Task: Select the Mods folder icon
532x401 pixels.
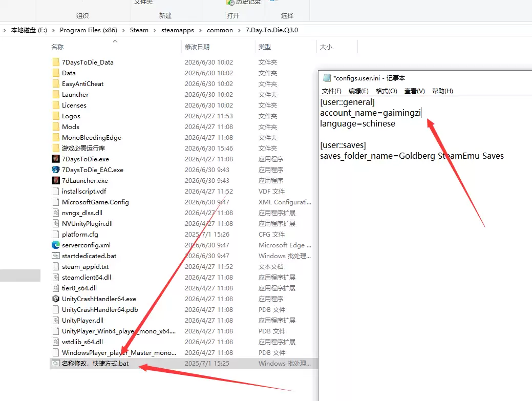Action: tap(56, 126)
